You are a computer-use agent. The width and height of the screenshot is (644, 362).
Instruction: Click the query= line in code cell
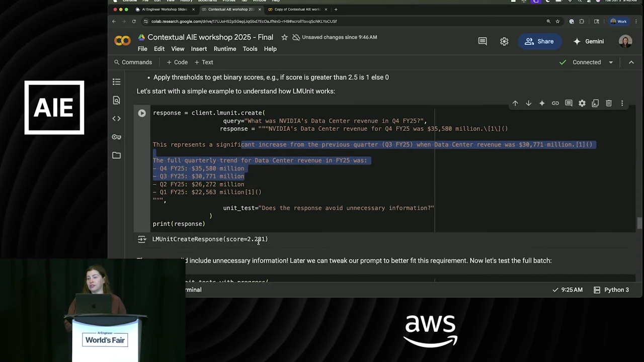click(x=325, y=121)
